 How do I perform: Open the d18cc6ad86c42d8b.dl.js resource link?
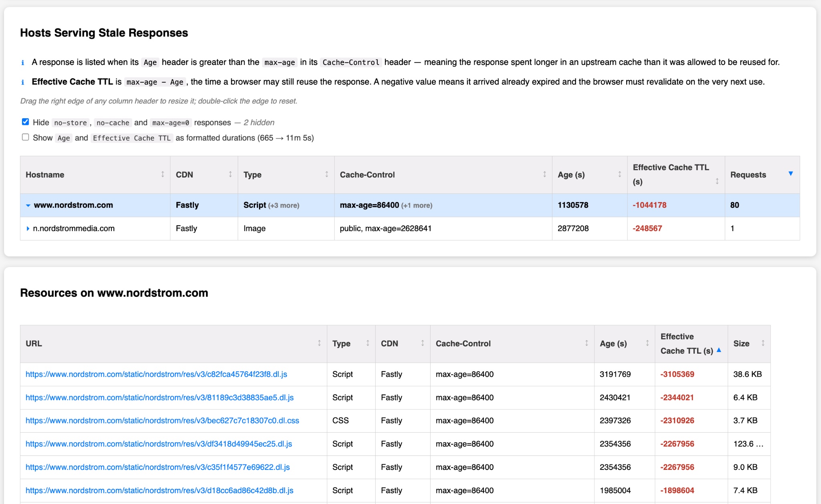click(160, 490)
